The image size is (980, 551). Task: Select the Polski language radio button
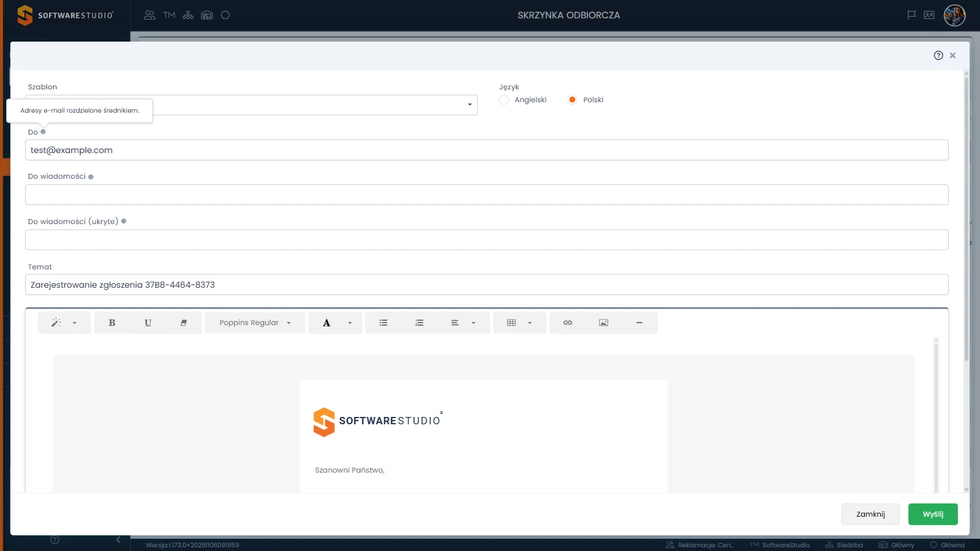572,100
